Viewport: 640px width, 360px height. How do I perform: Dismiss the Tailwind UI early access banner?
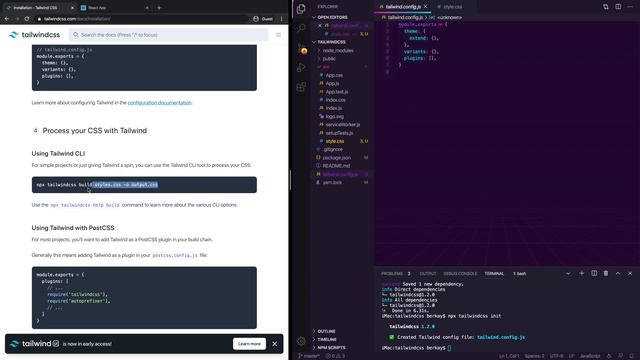[x=275, y=344]
